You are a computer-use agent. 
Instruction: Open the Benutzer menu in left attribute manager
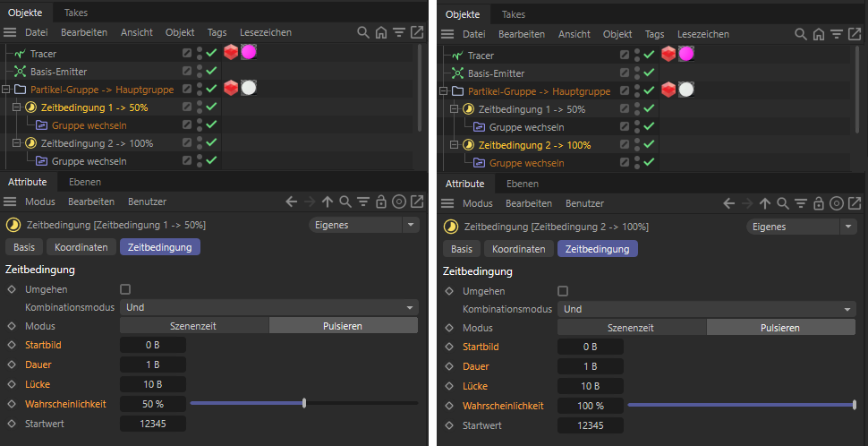[x=148, y=202]
